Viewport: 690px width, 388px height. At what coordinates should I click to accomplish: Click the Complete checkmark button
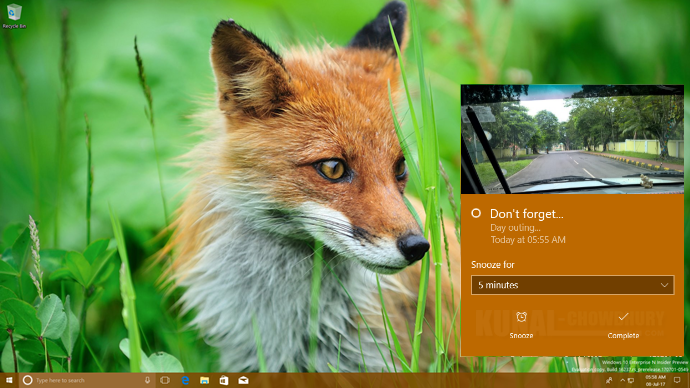(x=623, y=325)
